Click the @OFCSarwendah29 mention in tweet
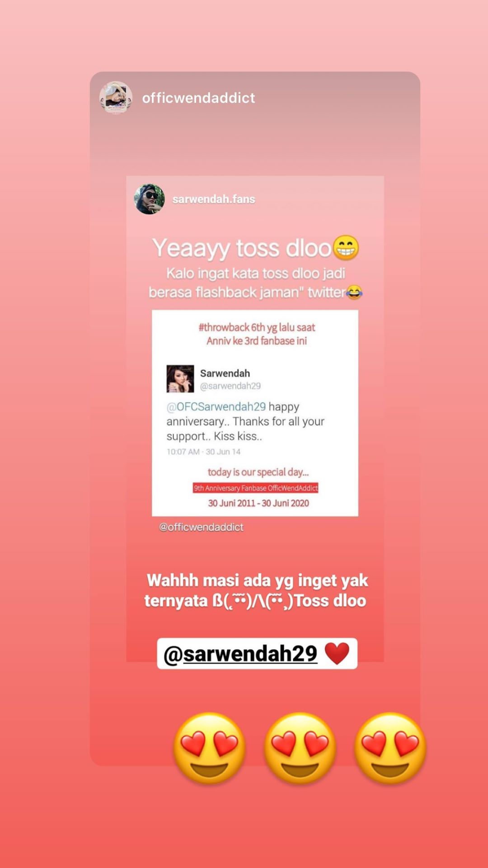The width and height of the screenshot is (488, 868). point(216,406)
